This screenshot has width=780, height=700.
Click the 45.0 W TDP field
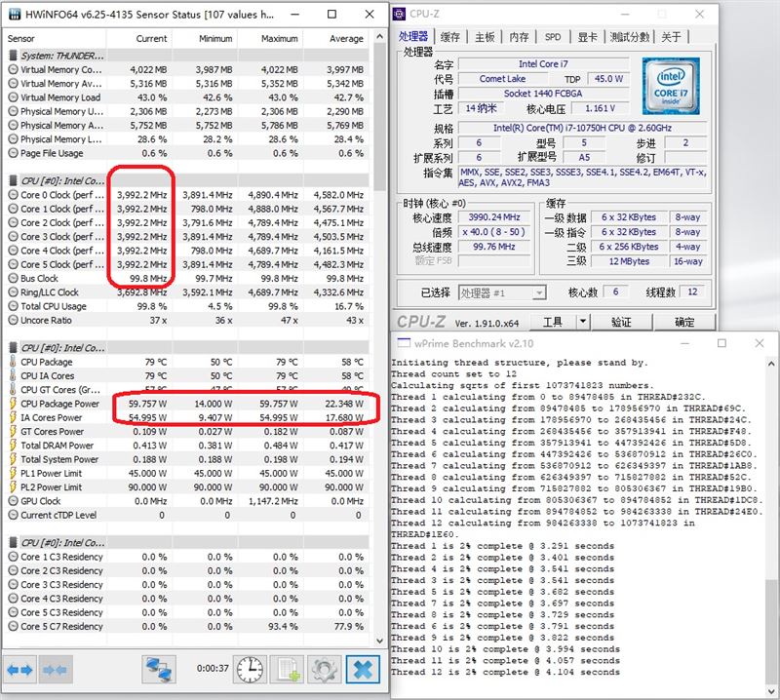point(608,79)
